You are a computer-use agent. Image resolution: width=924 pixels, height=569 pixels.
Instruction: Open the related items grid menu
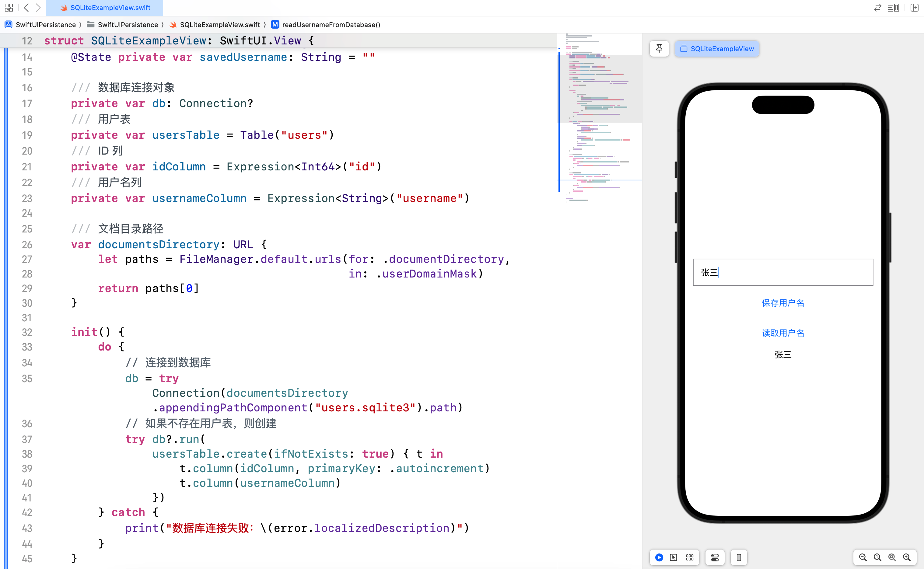[x=9, y=8]
